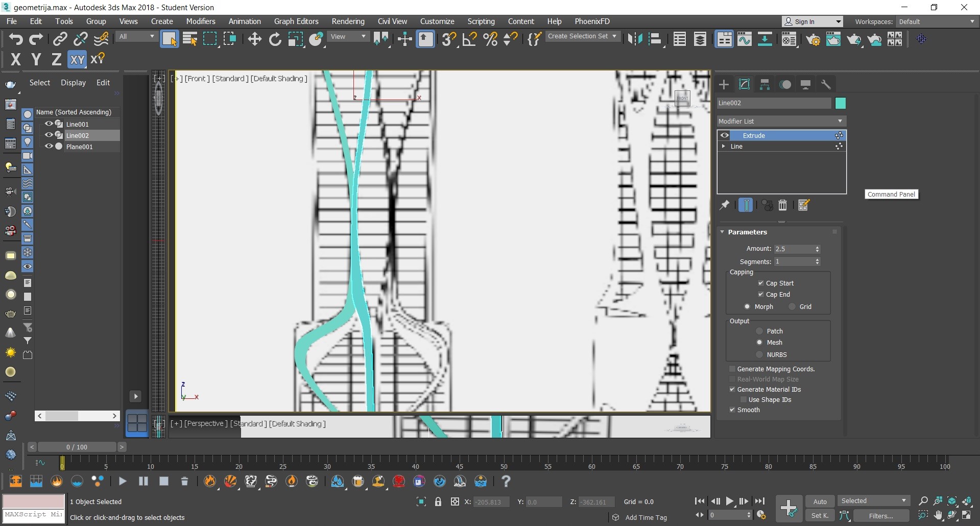Remove modifier using the trash icon
The height and width of the screenshot is (526, 980).
click(x=782, y=205)
